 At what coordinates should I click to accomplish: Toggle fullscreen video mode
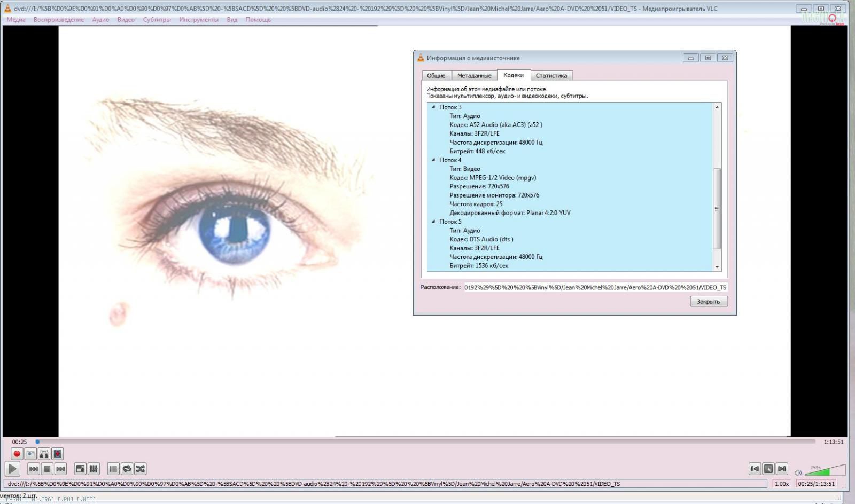(x=80, y=469)
